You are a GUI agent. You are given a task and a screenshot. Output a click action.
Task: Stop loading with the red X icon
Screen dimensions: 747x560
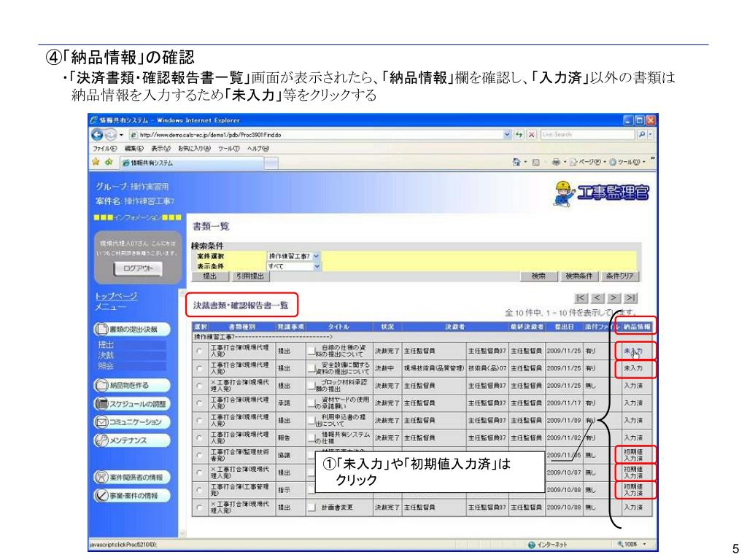[x=532, y=135]
